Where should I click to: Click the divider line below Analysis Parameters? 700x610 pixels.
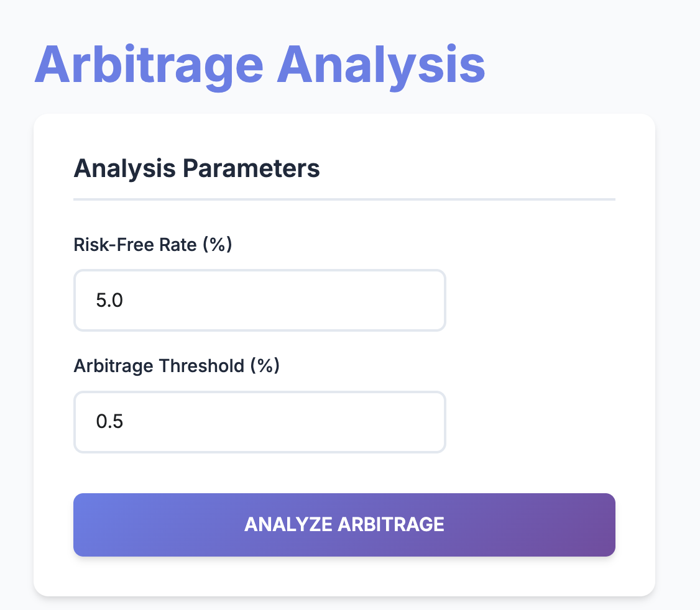[x=344, y=199]
